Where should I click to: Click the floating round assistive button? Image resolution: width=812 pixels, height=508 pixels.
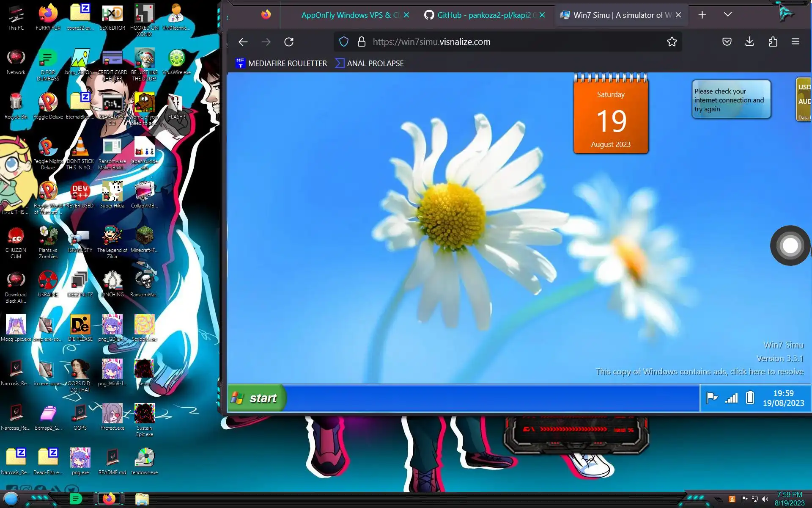tap(790, 246)
